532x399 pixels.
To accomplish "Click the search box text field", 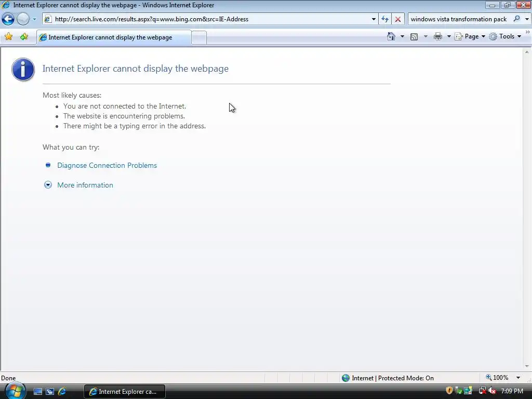I will pyautogui.click(x=459, y=19).
